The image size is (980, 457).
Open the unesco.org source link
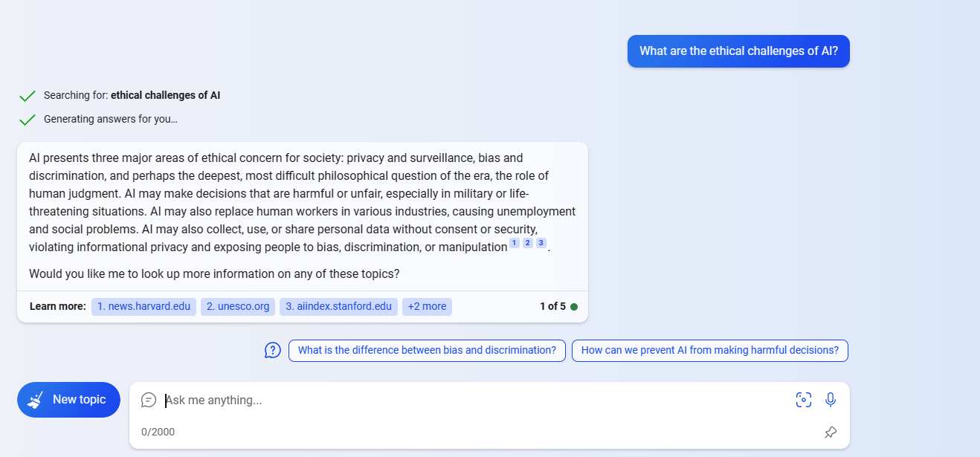click(237, 305)
